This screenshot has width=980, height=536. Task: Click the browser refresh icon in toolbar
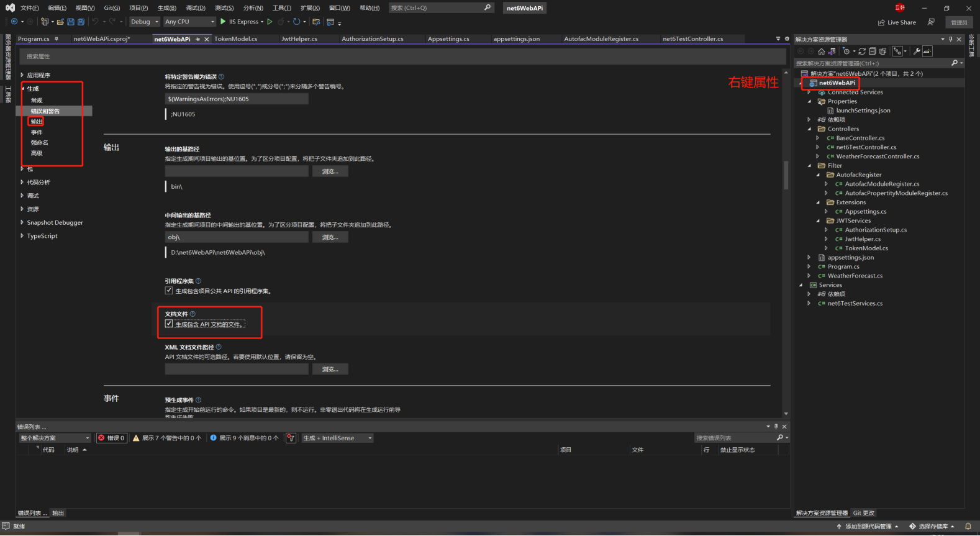coord(297,22)
